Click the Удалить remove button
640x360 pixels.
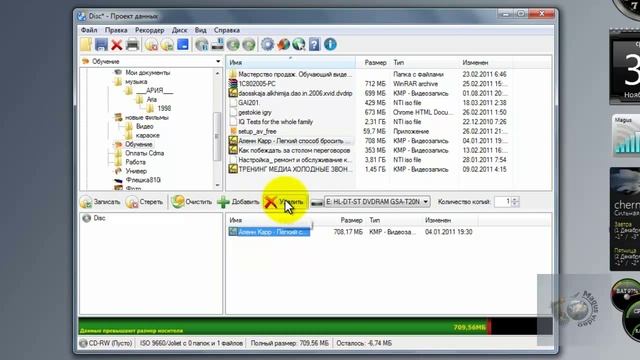[284, 202]
